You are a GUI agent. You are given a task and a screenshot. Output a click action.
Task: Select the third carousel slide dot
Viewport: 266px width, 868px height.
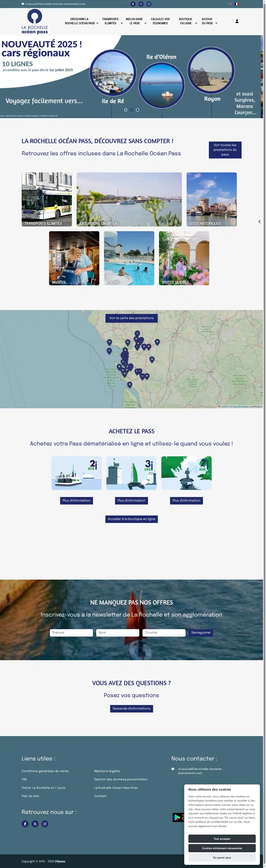tap(137, 110)
